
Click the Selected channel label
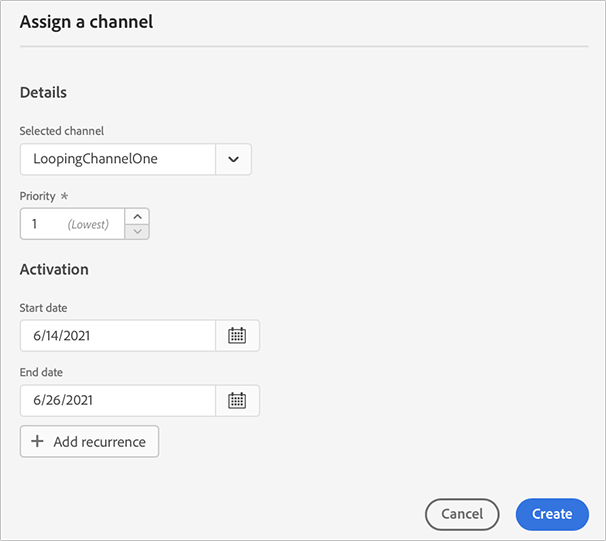point(62,131)
